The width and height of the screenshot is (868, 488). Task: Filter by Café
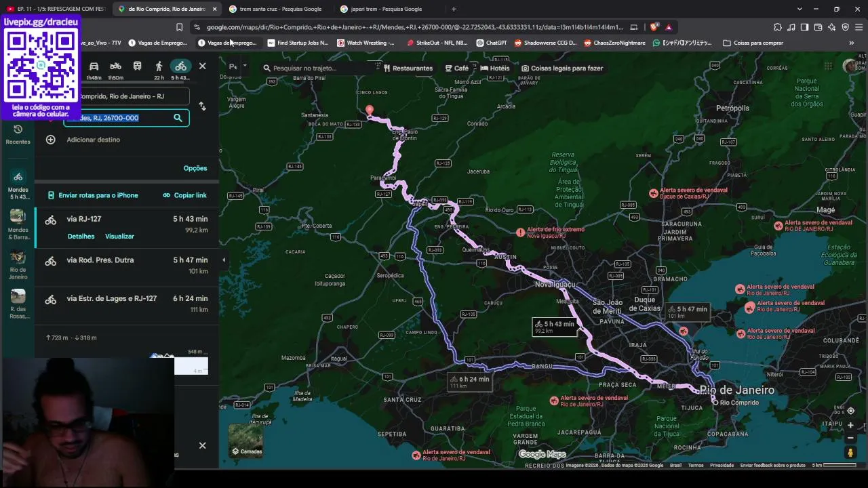click(x=457, y=68)
